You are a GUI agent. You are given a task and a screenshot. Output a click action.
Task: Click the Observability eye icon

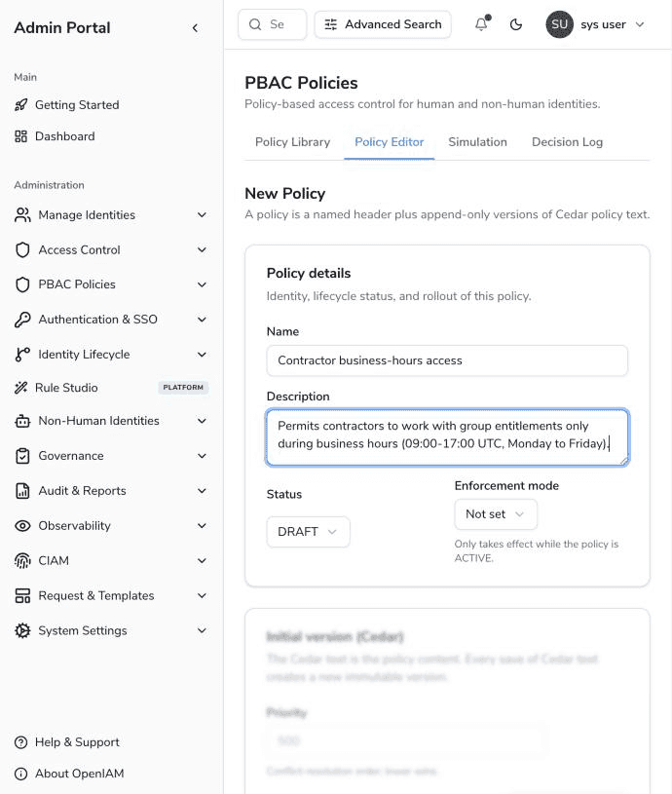[22, 526]
